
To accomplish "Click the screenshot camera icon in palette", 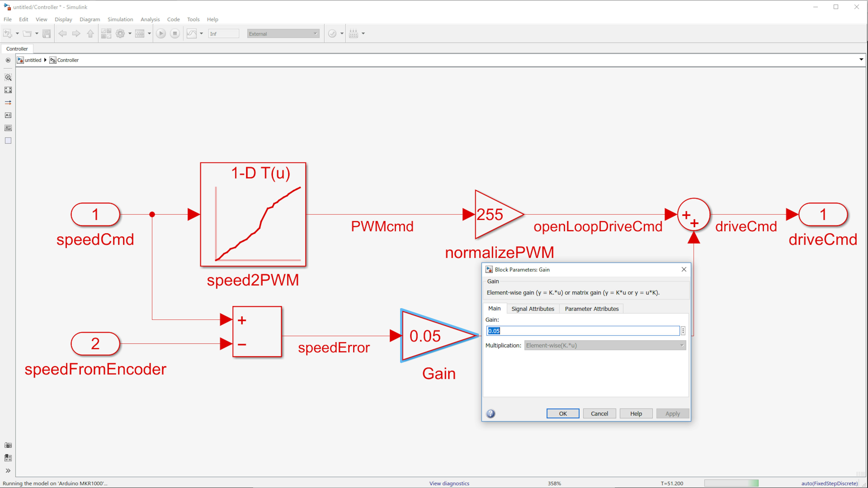I will point(8,445).
